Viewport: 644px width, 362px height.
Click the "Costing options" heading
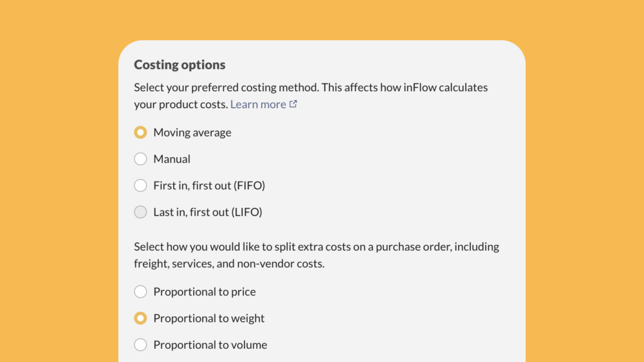[180, 65]
